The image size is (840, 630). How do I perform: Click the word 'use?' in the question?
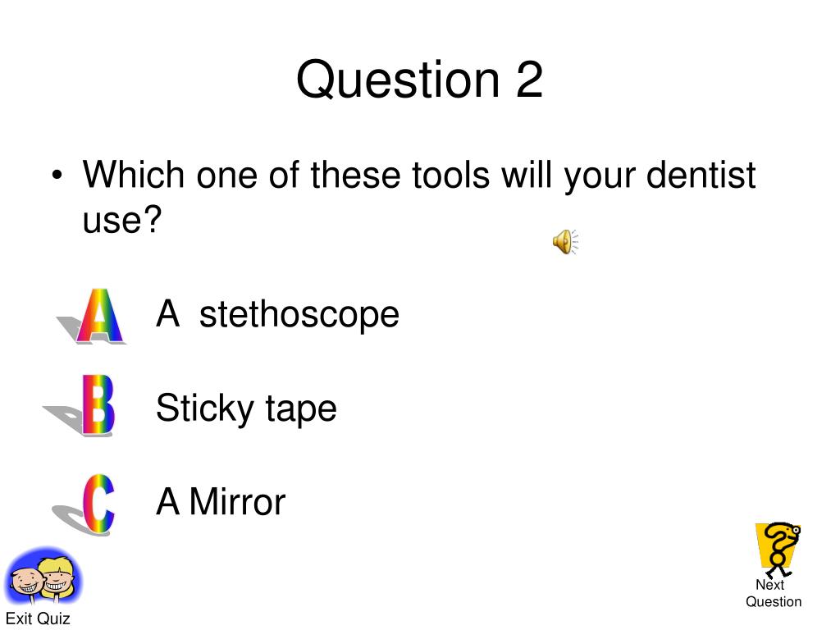click(121, 220)
